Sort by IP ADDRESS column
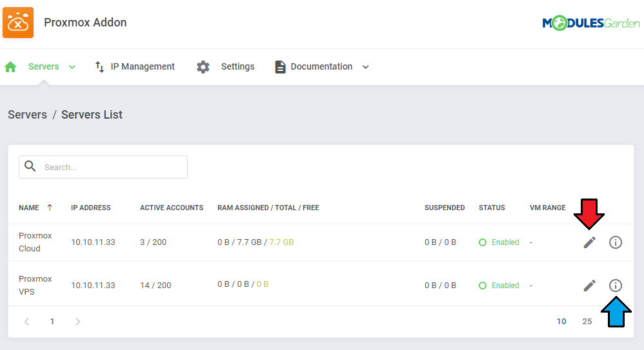 click(91, 208)
